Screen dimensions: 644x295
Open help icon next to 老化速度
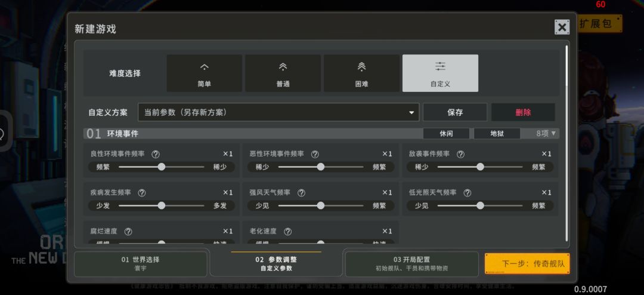(x=288, y=232)
